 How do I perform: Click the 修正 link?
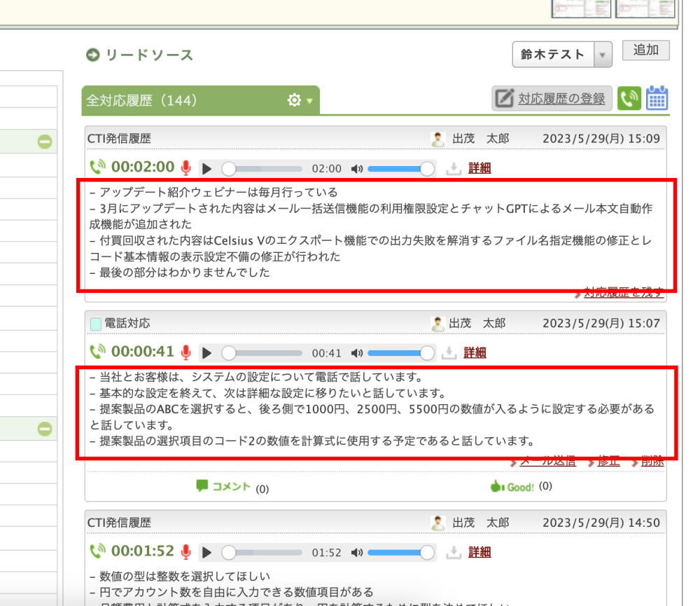coord(608,461)
